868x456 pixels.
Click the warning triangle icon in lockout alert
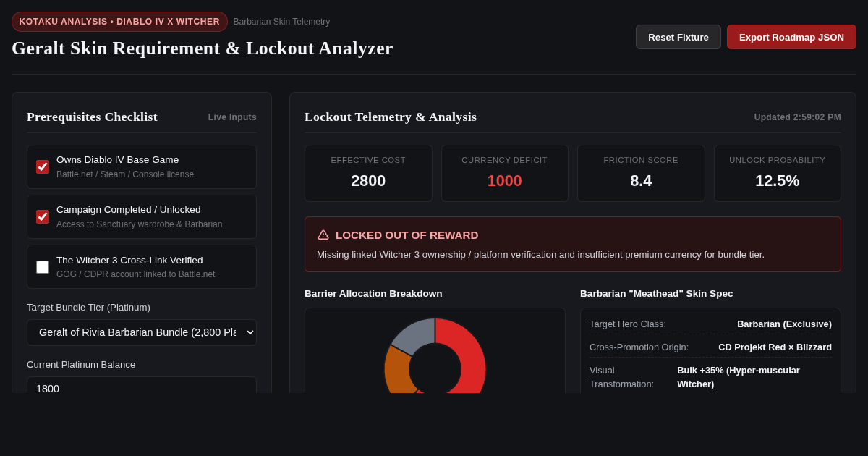tap(323, 235)
